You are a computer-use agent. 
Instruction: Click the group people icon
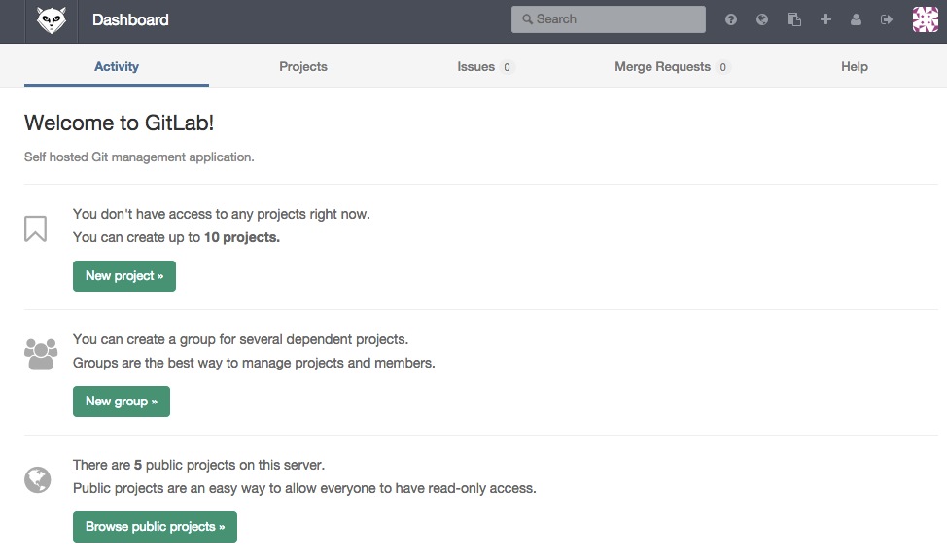click(41, 354)
